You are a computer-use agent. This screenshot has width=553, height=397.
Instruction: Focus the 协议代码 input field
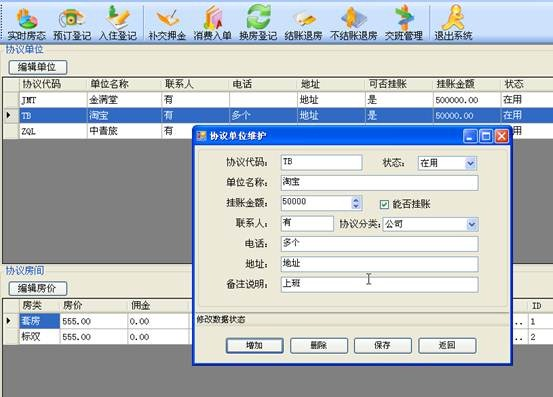(321, 163)
